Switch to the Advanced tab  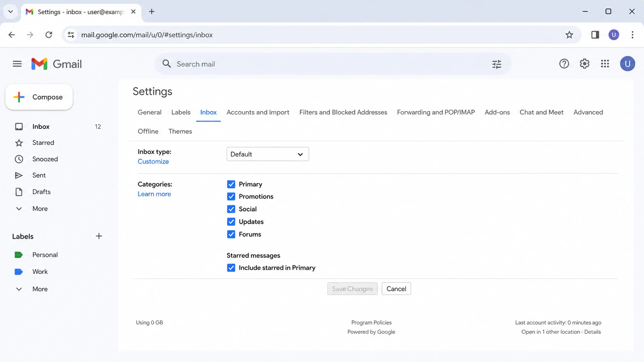pos(588,112)
